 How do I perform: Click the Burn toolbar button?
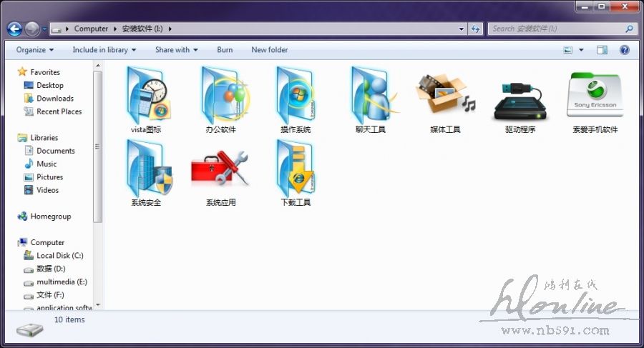click(225, 50)
